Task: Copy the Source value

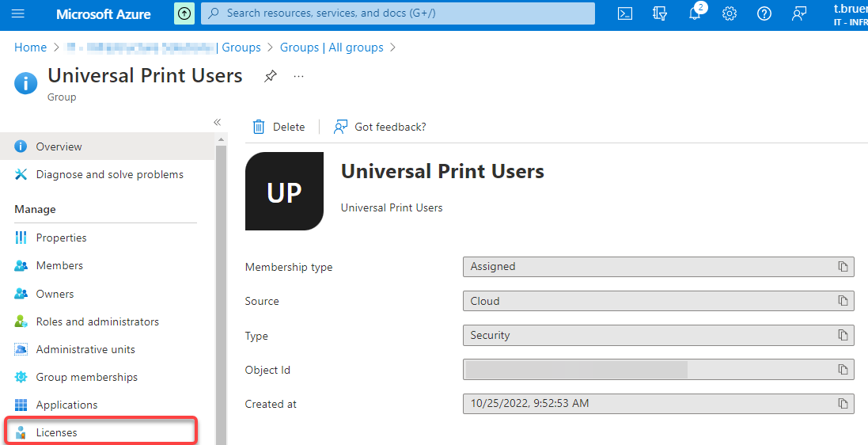Action: [843, 301]
